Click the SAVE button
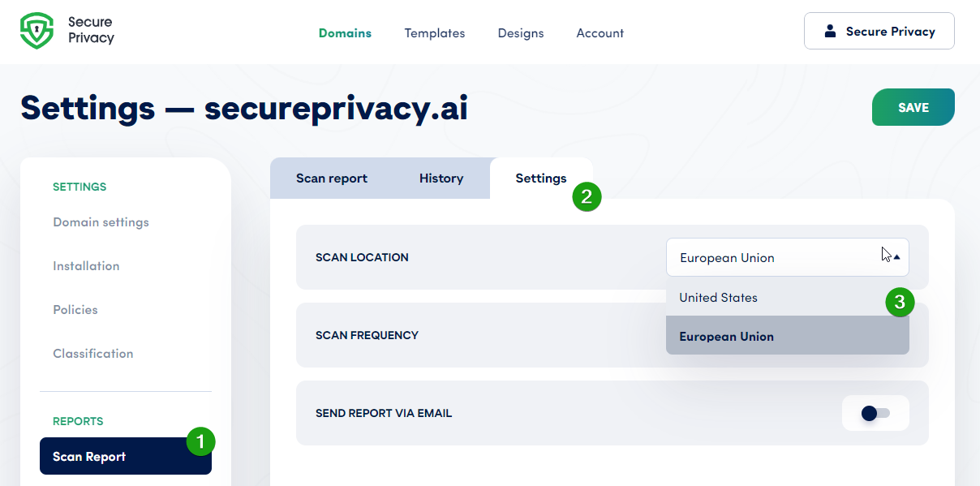The width and height of the screenshot is (980, 486). [x=913, y=106]
